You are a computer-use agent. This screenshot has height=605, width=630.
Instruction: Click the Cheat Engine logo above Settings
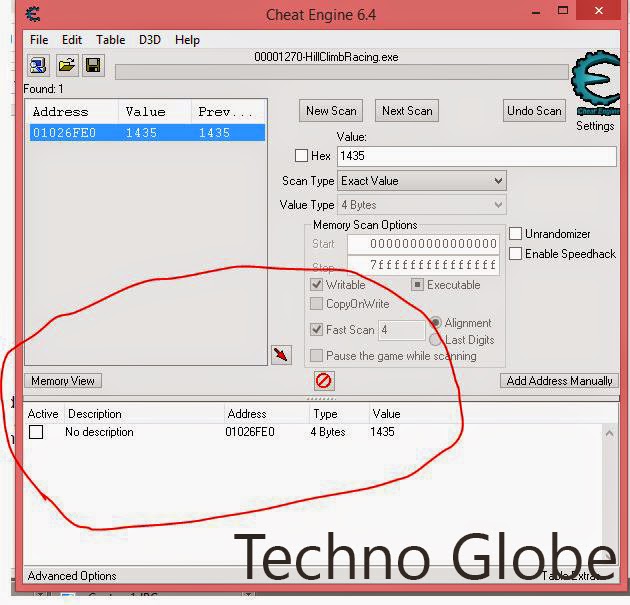[x=595, y=84]
